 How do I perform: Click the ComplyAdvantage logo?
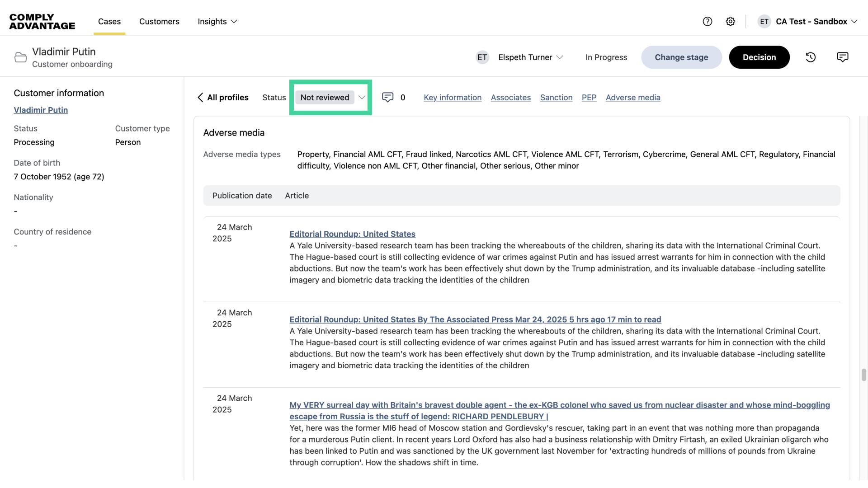(42, 21)
